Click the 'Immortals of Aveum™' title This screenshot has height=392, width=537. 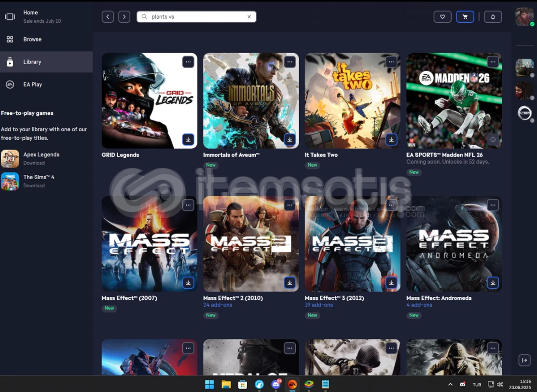[x=231, y=155]
